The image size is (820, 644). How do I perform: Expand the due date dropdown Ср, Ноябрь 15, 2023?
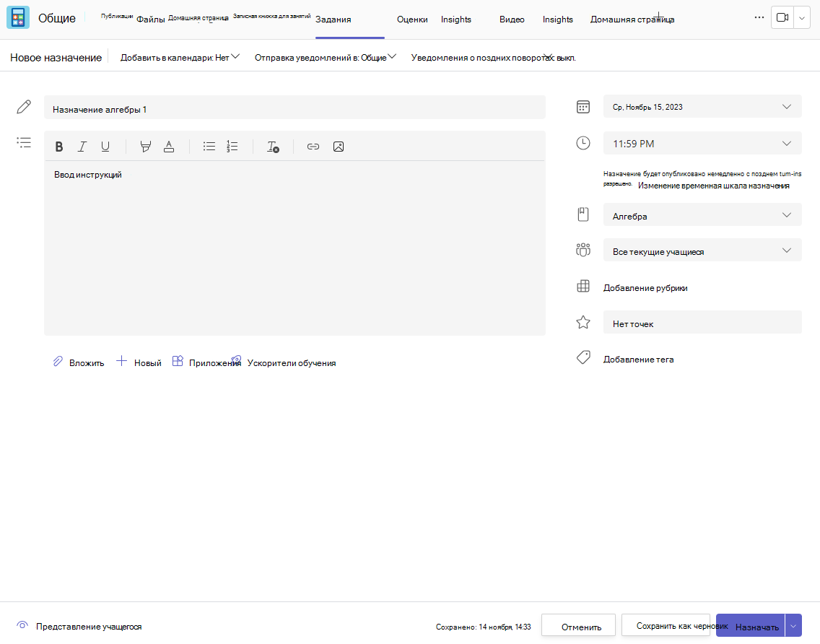[702, 107]
